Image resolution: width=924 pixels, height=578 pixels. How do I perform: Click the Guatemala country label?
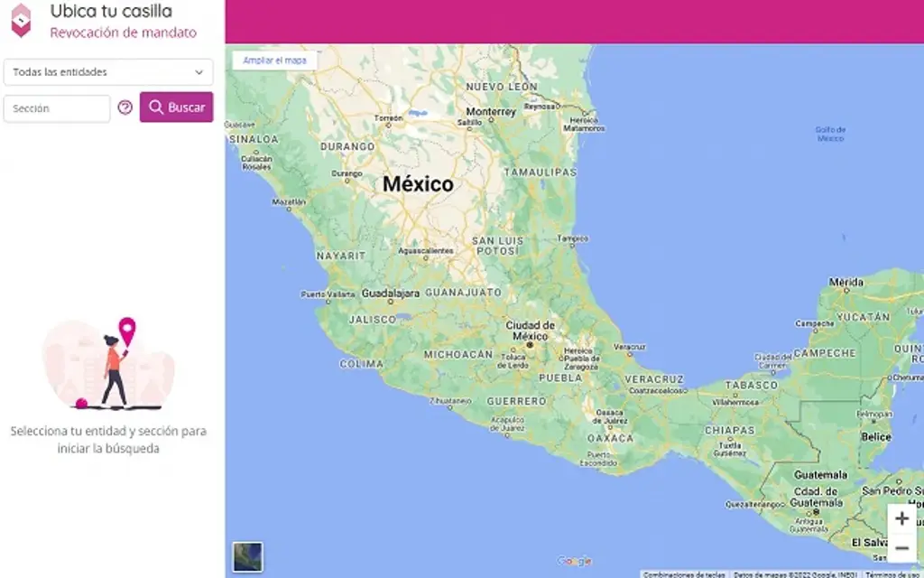click(820, 475)
